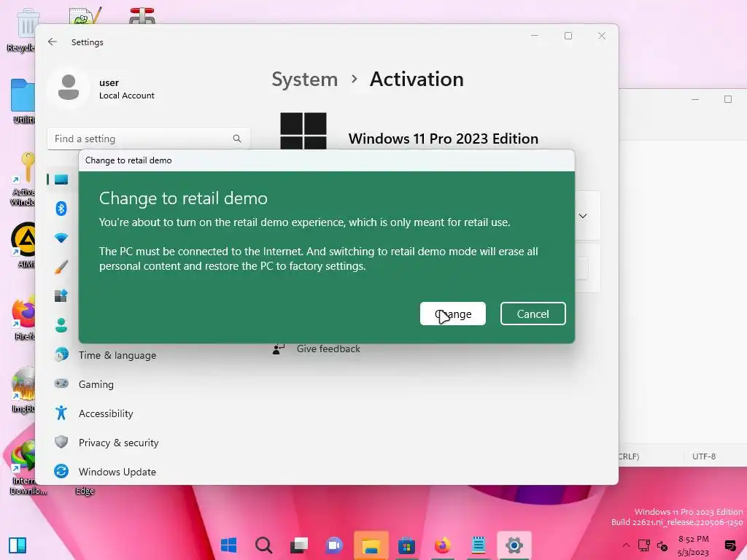Viewport: 747px width, 560px height.
Task: Select the AIMP desktop shortcut
Action: pyautogui.click(x=23, y=245)
